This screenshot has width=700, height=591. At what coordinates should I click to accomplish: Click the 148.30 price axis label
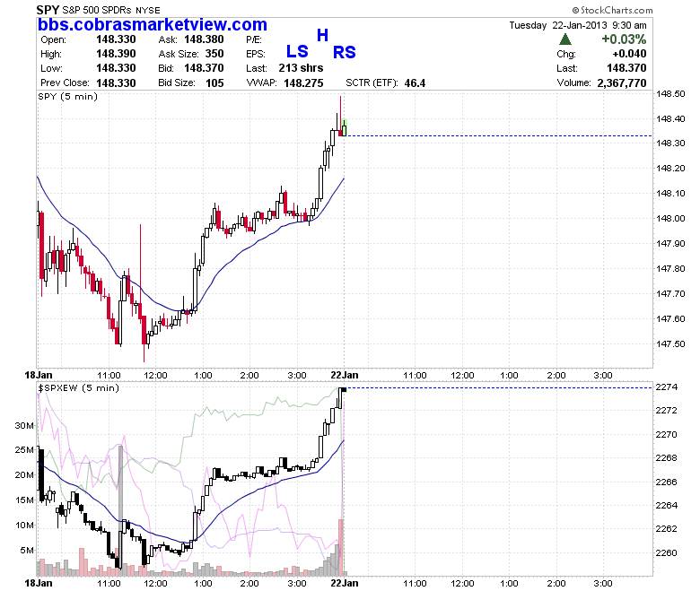coord(670,143)
